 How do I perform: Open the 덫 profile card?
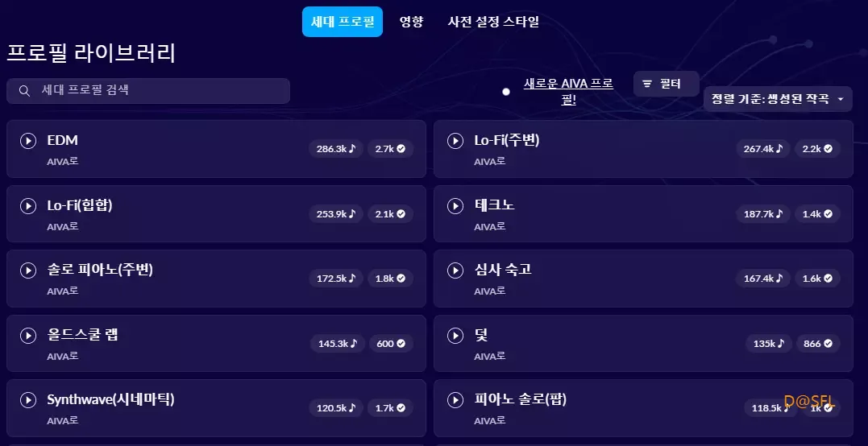point(643,343)
